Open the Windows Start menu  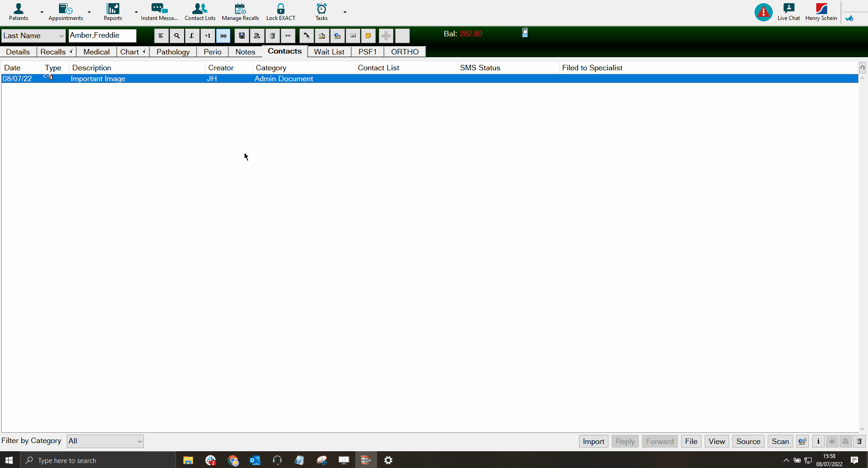(10, 460)
